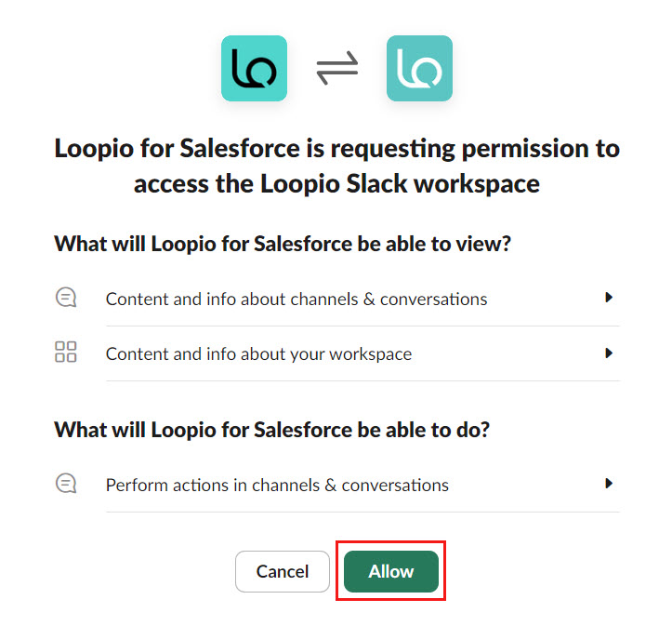Click the 'be able to view?' heading
This screenshot has width=672, height=626.
pyautogui.click(x=283, y=244)
